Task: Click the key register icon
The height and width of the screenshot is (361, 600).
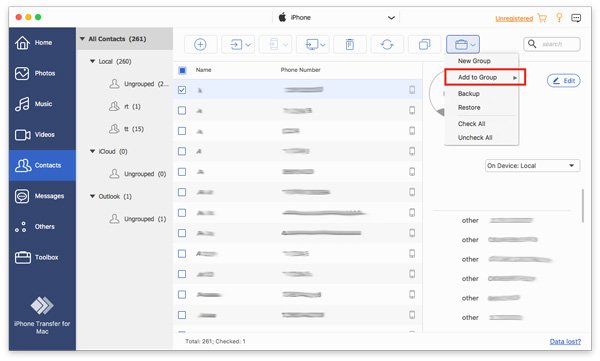Action: (559, 18)
